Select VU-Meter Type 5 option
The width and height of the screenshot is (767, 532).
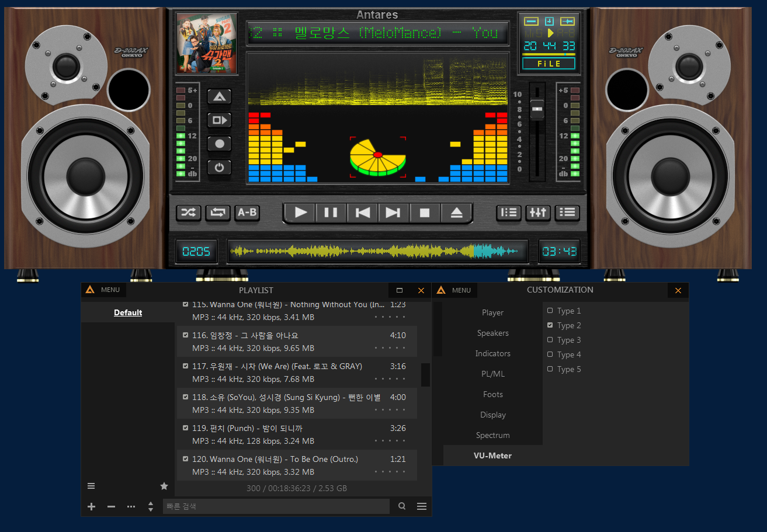point(564,369)
